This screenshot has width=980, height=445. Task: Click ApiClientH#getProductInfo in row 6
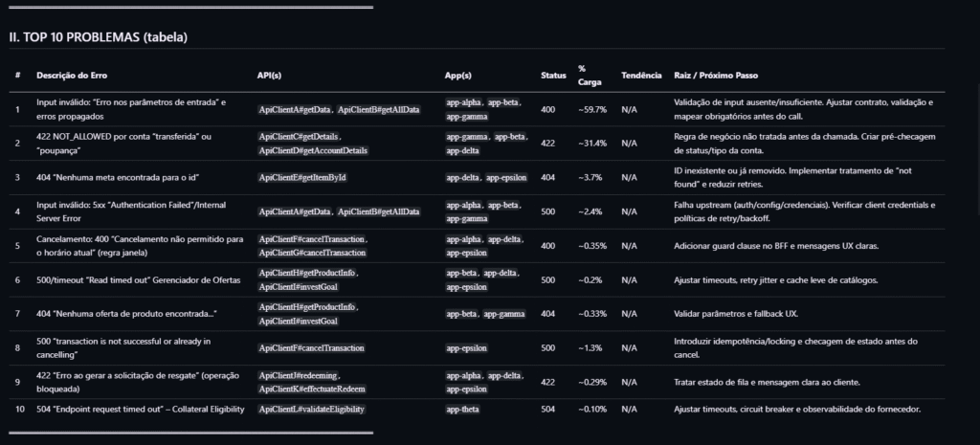click(x=307, y=273)
